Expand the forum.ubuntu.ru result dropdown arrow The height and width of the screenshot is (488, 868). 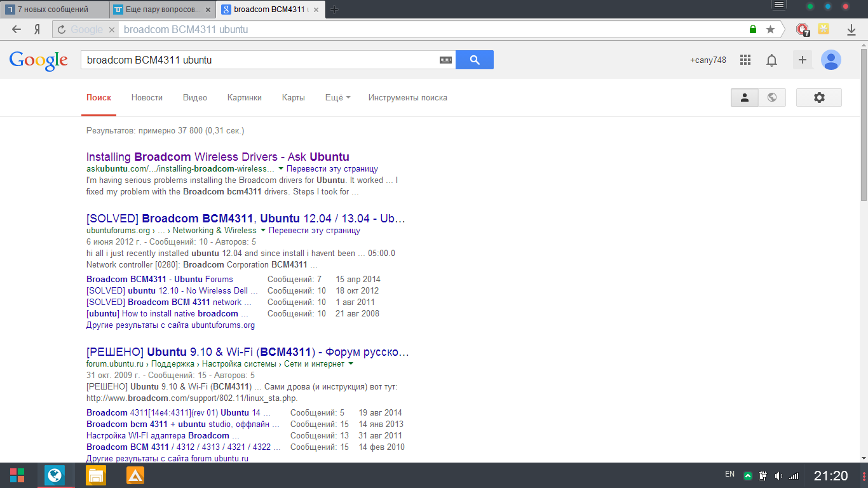[x=351, y=364]
